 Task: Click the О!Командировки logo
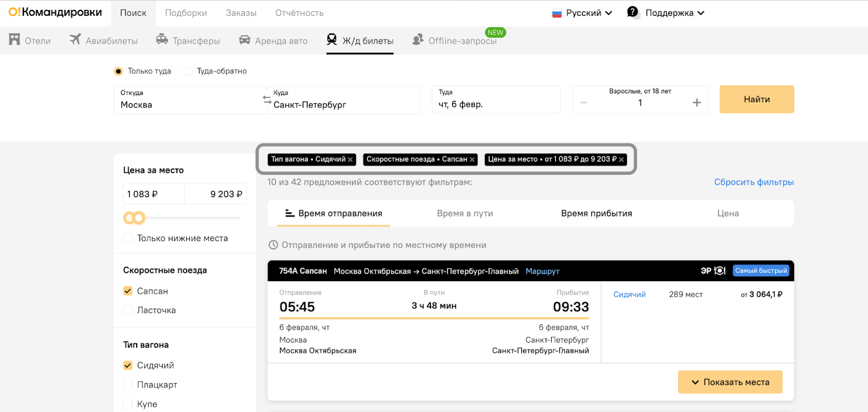55,12
